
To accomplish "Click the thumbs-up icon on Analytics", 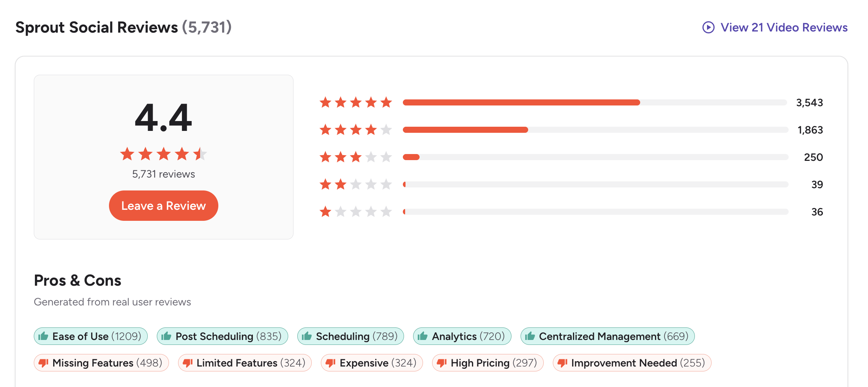I will 423,336.
